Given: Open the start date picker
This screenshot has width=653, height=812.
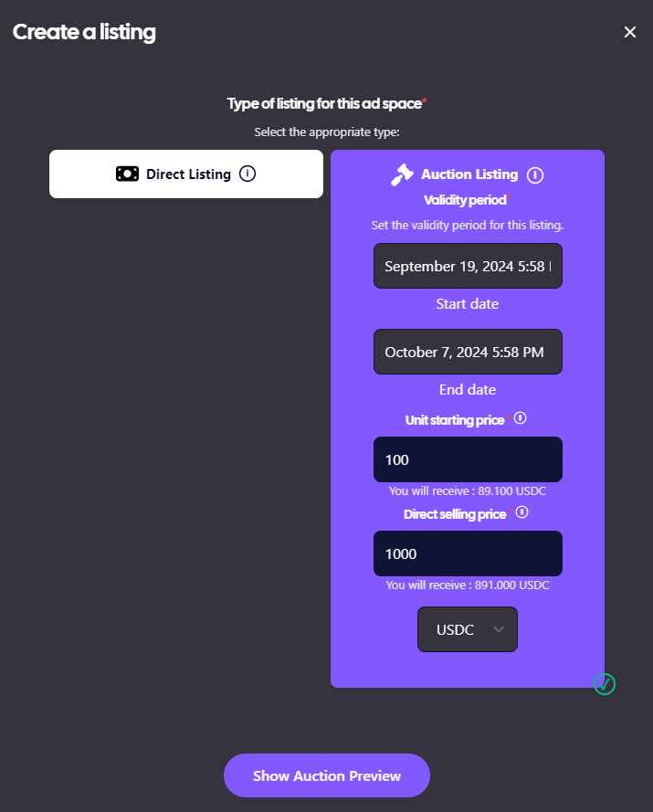Looking at the screenshot, I should tap(468, 266).
